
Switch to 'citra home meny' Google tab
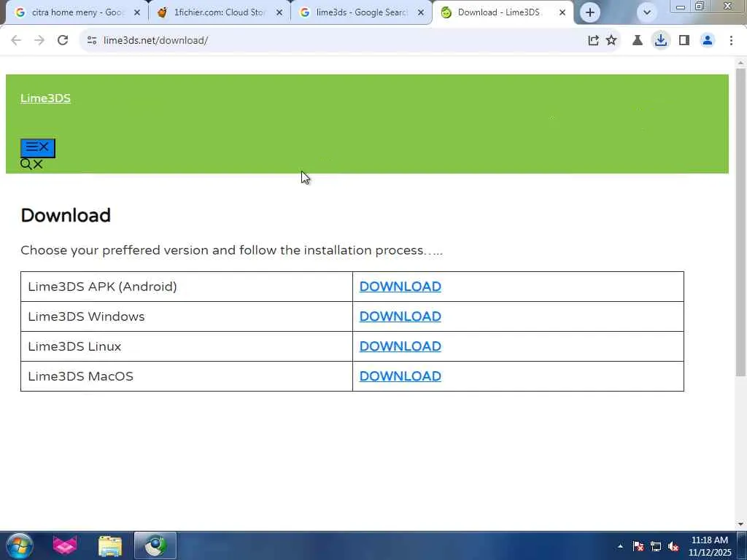[76, 13]
